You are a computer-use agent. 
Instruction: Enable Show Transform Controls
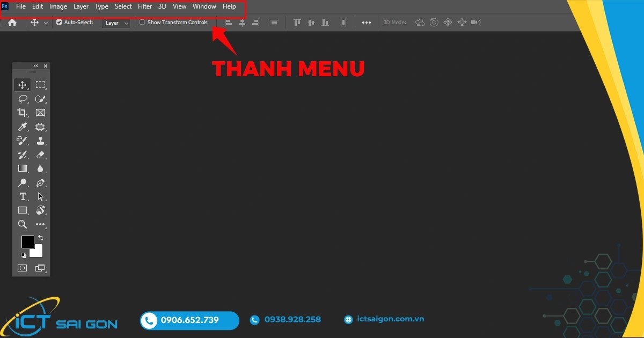142,22
